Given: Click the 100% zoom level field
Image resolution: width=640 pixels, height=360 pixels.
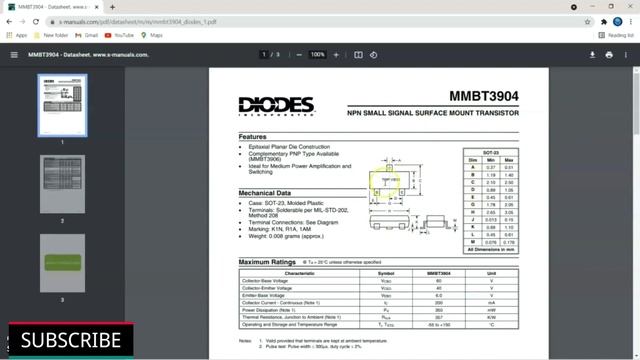Looking at the screenshot, I should [x=318, y=54].
